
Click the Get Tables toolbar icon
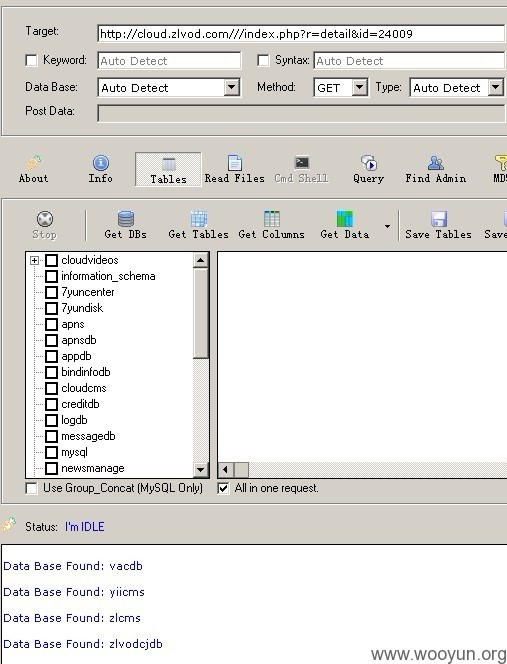[198, 219]
